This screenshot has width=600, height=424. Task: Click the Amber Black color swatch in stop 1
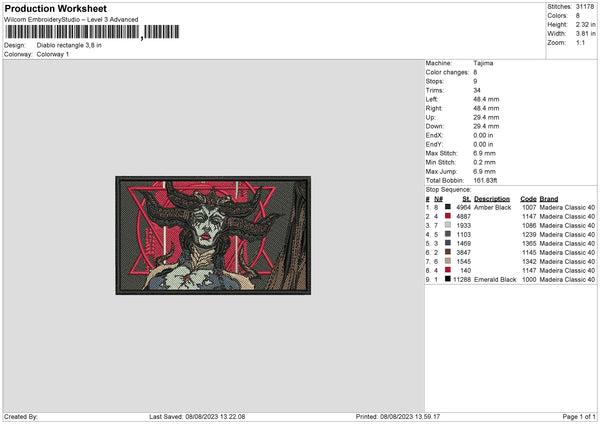448,207
